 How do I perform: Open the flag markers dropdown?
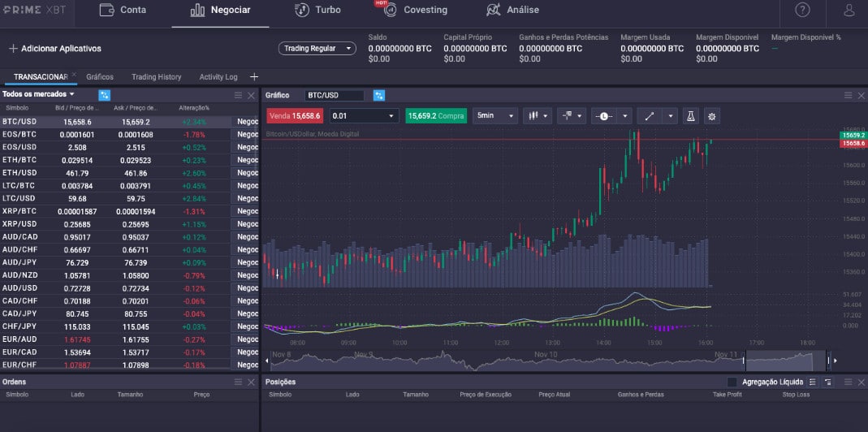click(572, 116)
